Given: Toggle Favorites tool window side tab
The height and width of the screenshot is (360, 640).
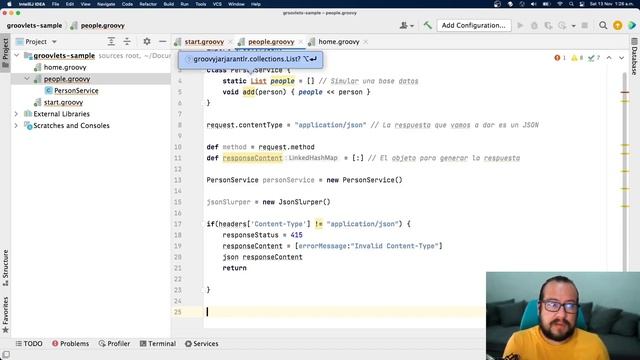Looking at the screenshot, I should point(5,315).
